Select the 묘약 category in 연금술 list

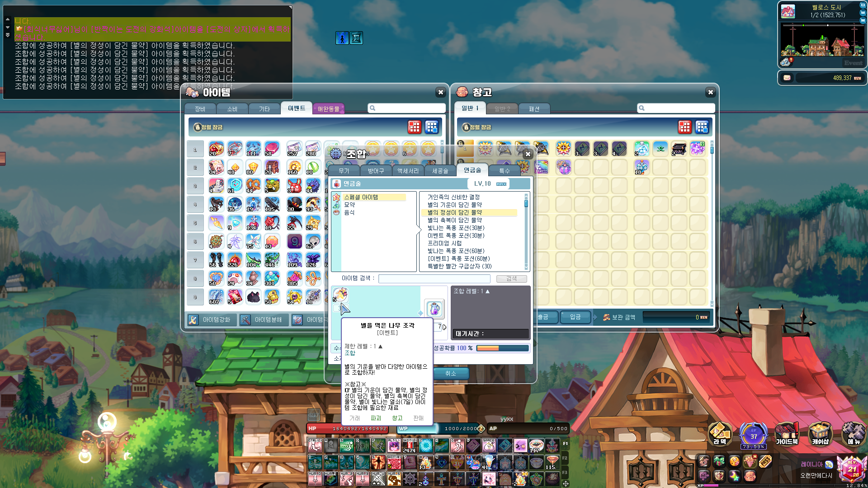click(x=349, y=205)
